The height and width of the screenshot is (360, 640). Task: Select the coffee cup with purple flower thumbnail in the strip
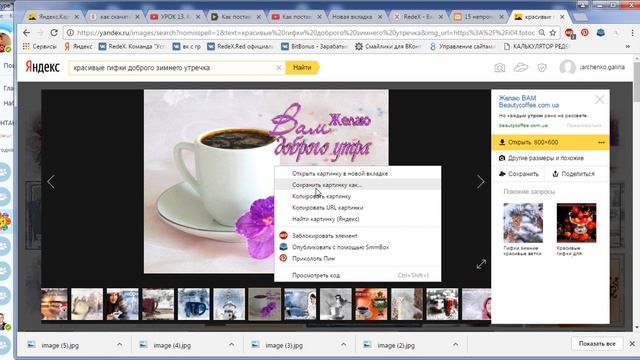[x=264, y=304]
